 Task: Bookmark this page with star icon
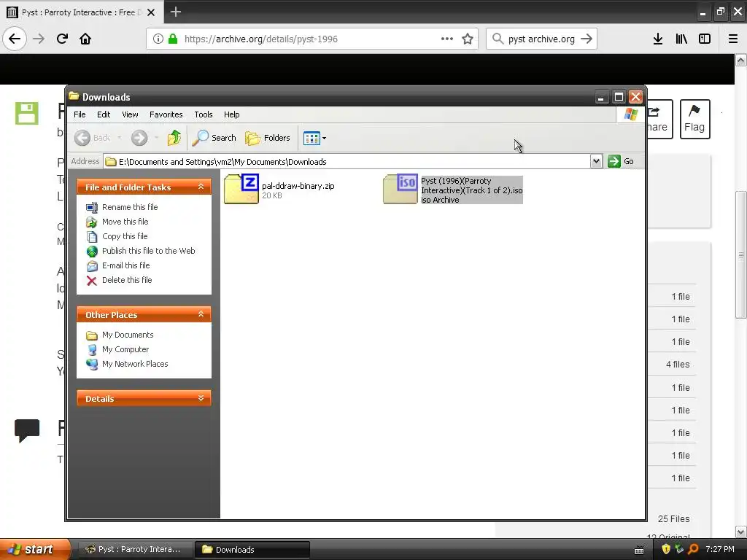[x=468, y=39]
